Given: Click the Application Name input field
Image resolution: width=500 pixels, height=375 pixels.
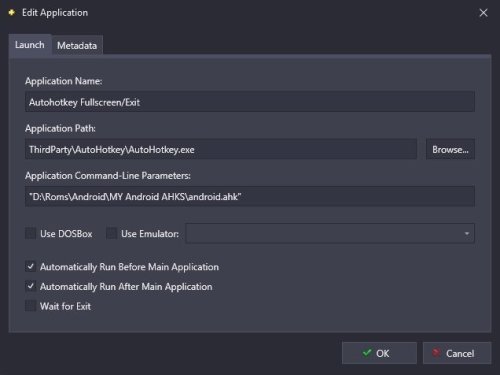Looking at the screenshot, I should point(250,102).
